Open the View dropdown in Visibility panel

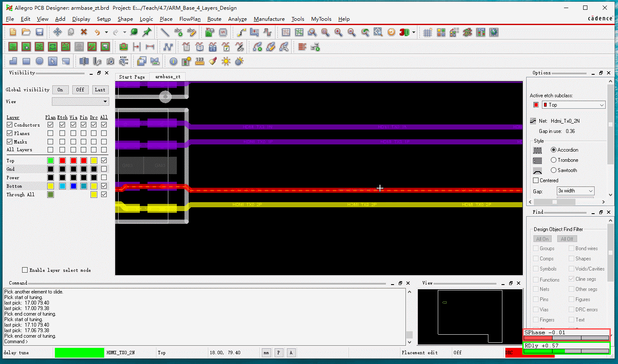(x=80, y=102)
